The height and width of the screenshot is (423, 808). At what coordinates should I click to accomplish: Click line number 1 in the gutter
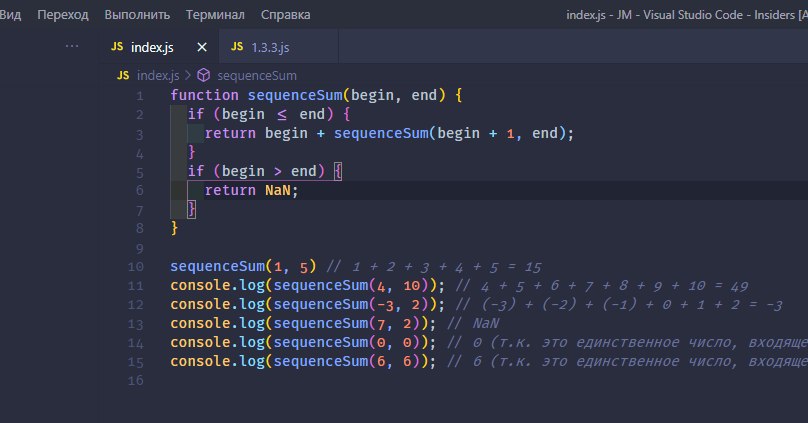[x=140, y=96]
